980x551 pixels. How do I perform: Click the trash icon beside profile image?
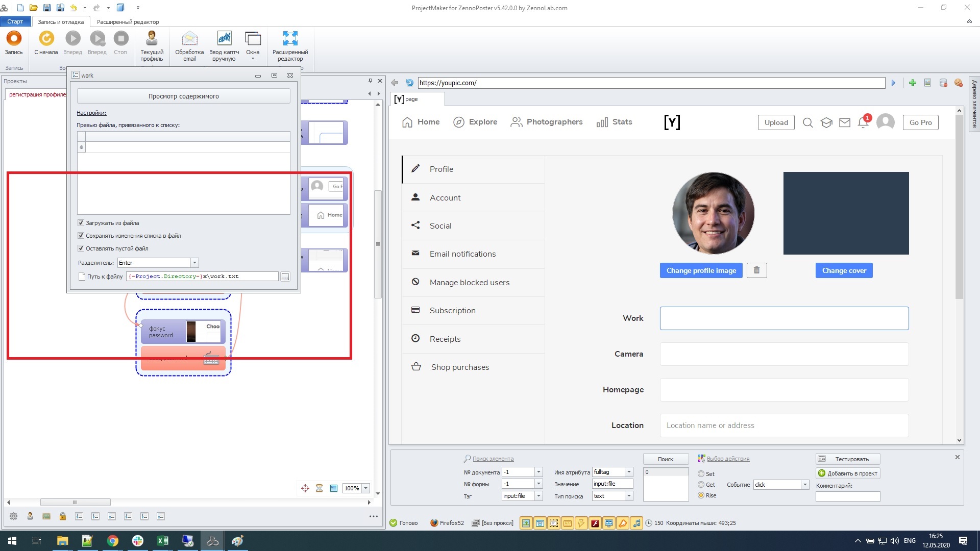click(x=756, y=270)
